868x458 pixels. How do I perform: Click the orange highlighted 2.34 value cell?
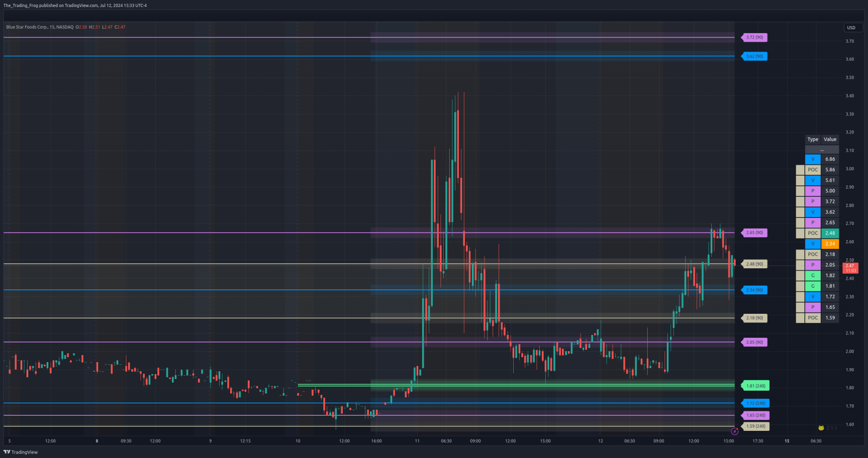point(830,244)
